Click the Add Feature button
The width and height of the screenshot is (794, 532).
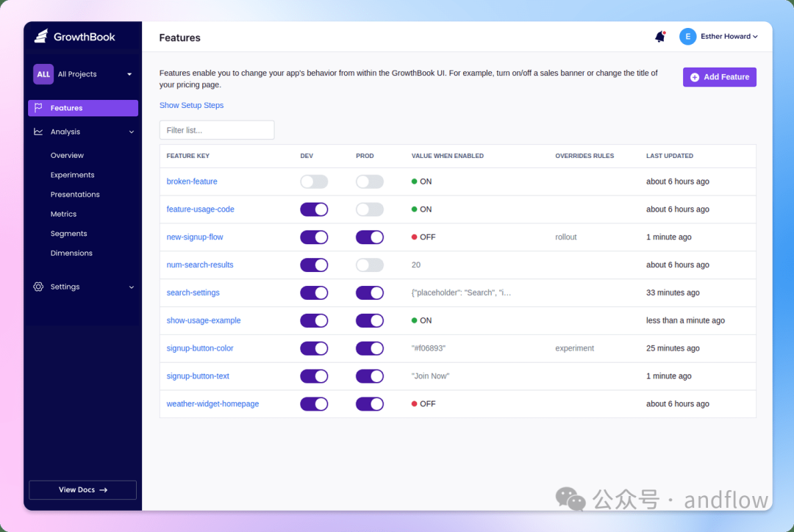(x=719, y=77)
